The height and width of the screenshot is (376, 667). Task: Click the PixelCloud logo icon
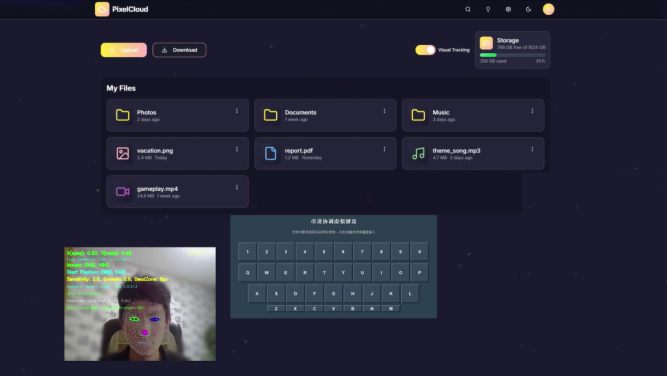point(102,9)
